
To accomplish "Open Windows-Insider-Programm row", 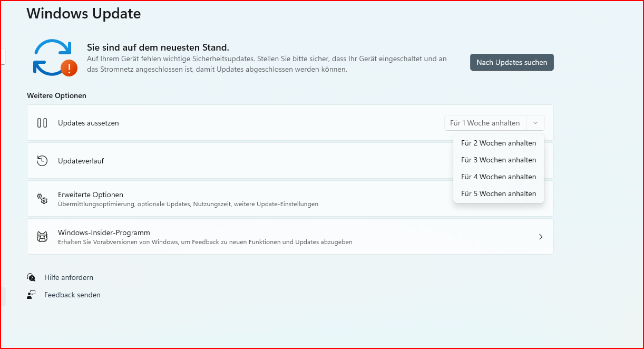I will [290, 237].
